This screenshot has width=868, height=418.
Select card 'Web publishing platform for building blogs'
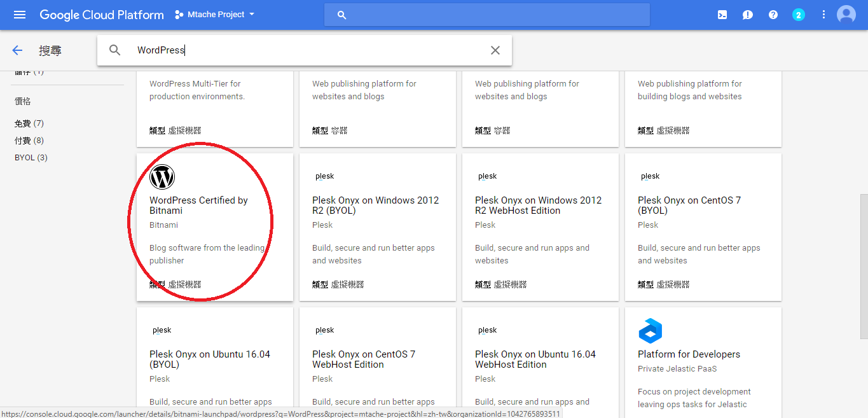703,109
